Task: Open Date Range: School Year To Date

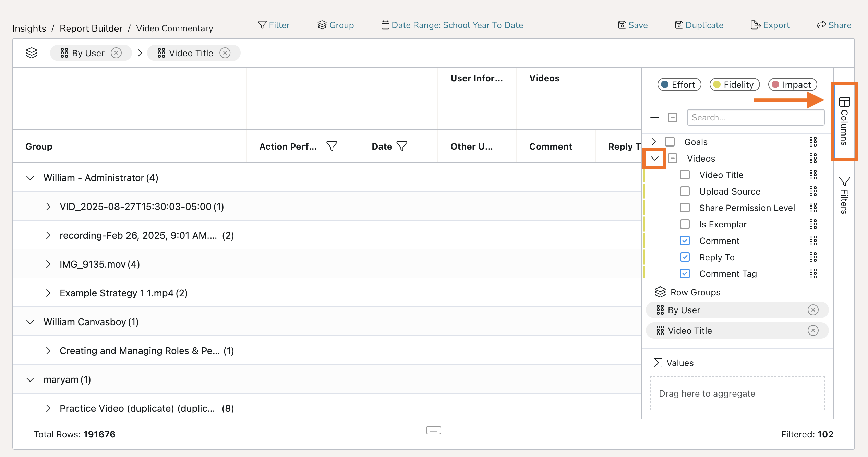Action: click(452, 25)
